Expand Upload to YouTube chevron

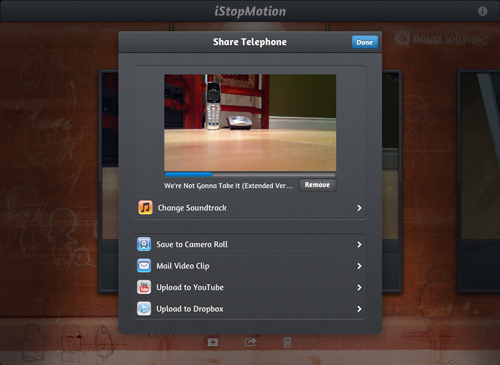click(x=359, y=287)
